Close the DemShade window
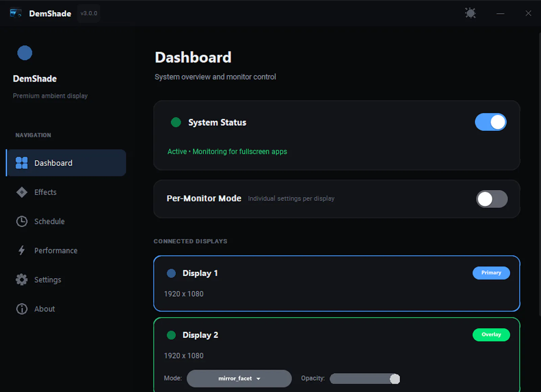Image resolution: width=541 pixels, height=392 pixels. [528, 13]
